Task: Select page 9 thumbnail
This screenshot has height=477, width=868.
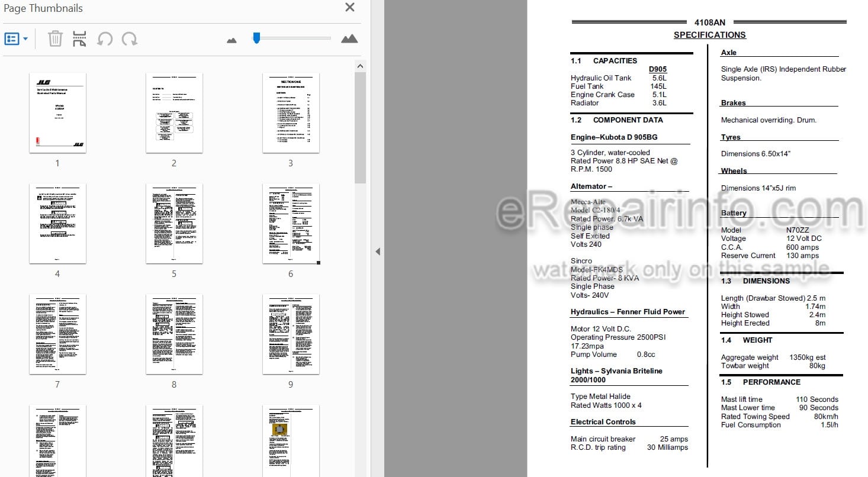Action: (291, 334)
